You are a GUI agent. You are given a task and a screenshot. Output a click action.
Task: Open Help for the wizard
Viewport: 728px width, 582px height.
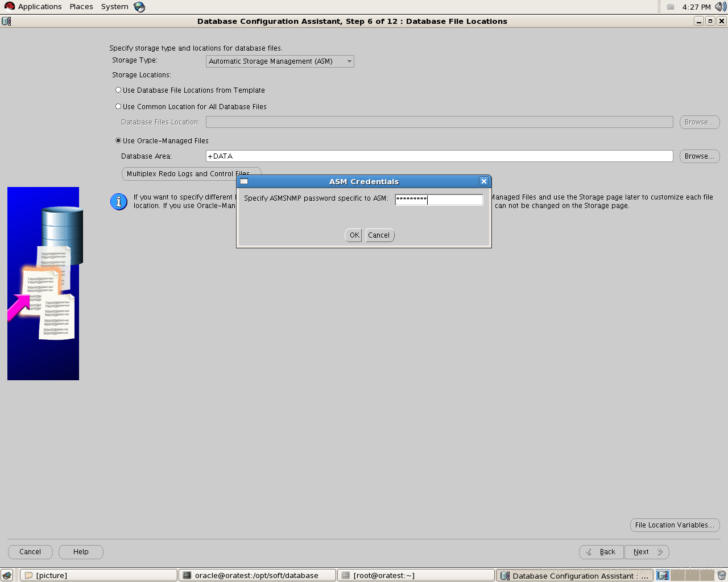tap(81, 552)
